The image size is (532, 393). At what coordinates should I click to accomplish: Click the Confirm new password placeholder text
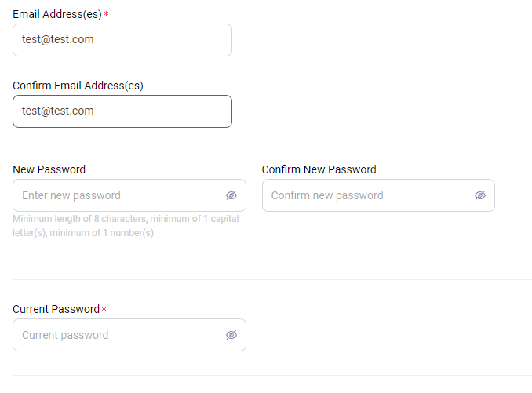327,195
